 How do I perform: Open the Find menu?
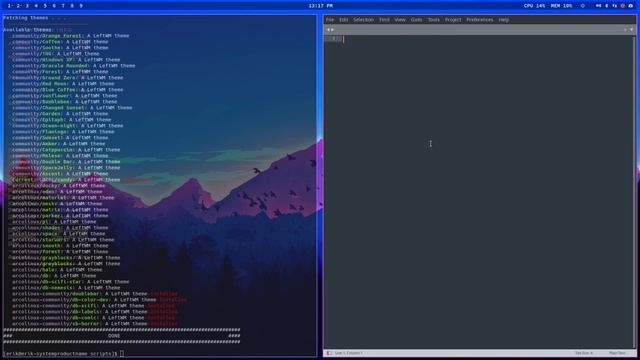[384, 20]
